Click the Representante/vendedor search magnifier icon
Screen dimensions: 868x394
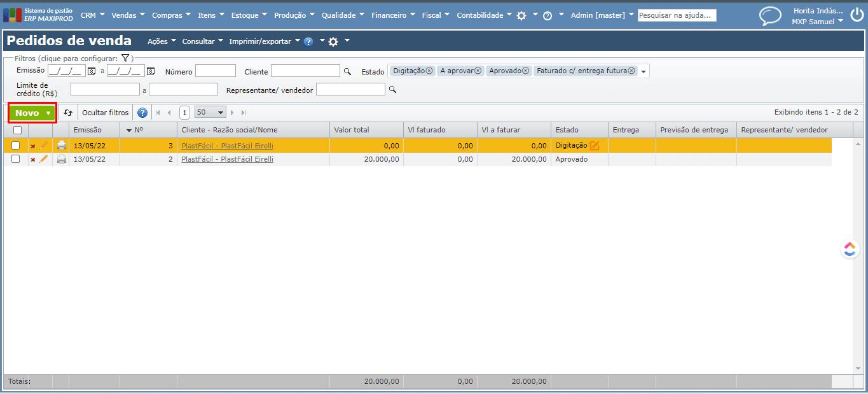click(392, 90)
